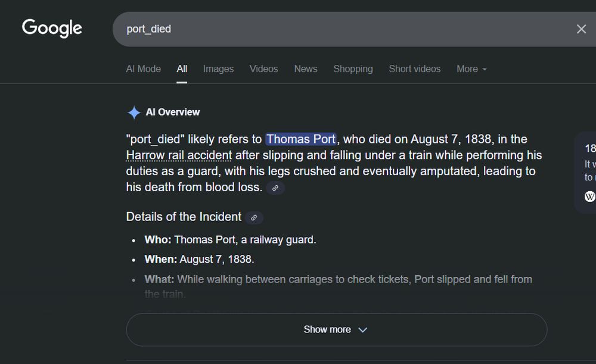Switch to the Images tab
The height and width of the screenshot is (364, 596).
pyautogui.click(x=218, y=69)
